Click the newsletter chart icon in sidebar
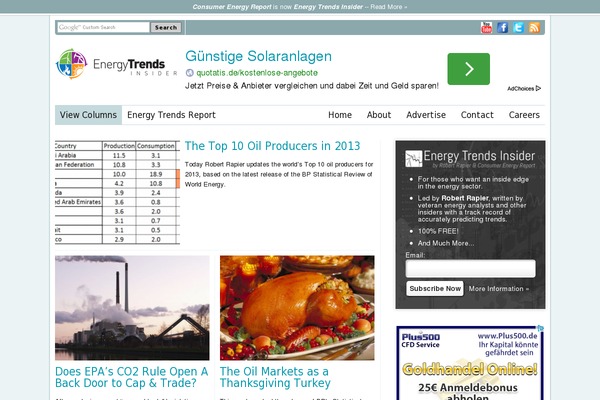The width and height of the screenshot is (600, 400). click(414, 158)
